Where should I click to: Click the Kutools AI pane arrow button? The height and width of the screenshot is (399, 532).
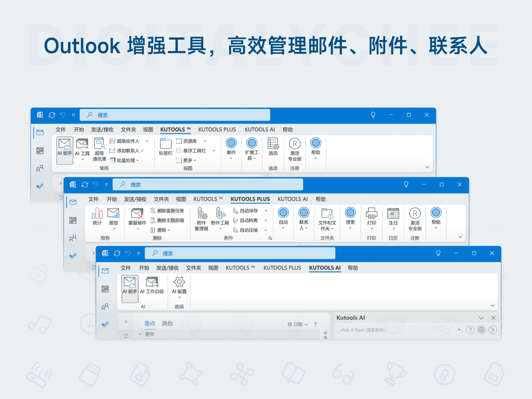tap(493, 330)
